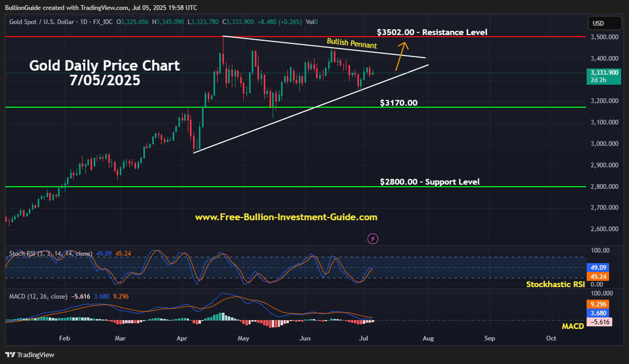Click the 3,500.000 price axis label
This screenshot has height=364, width=629.
pos(603,37)
